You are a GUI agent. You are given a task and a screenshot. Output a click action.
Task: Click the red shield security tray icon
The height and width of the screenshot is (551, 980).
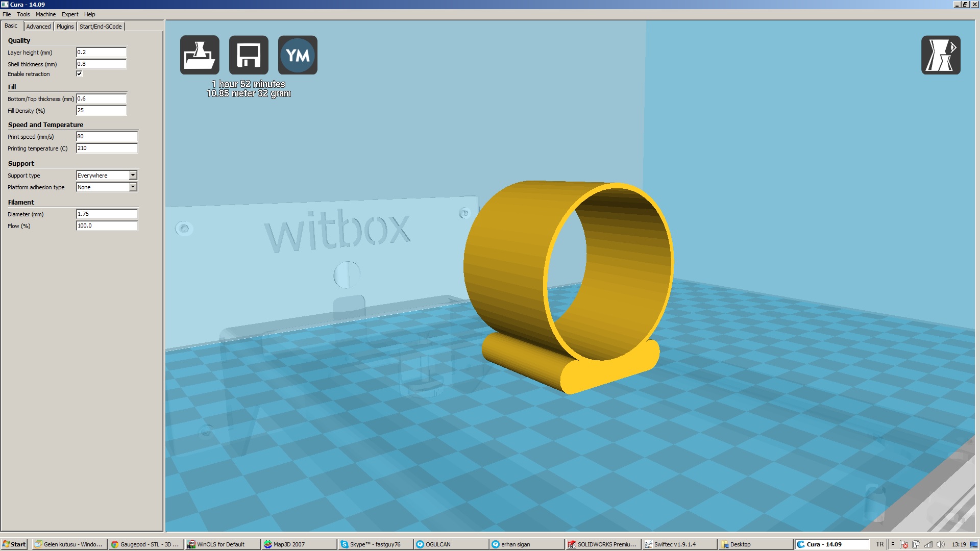904,544
